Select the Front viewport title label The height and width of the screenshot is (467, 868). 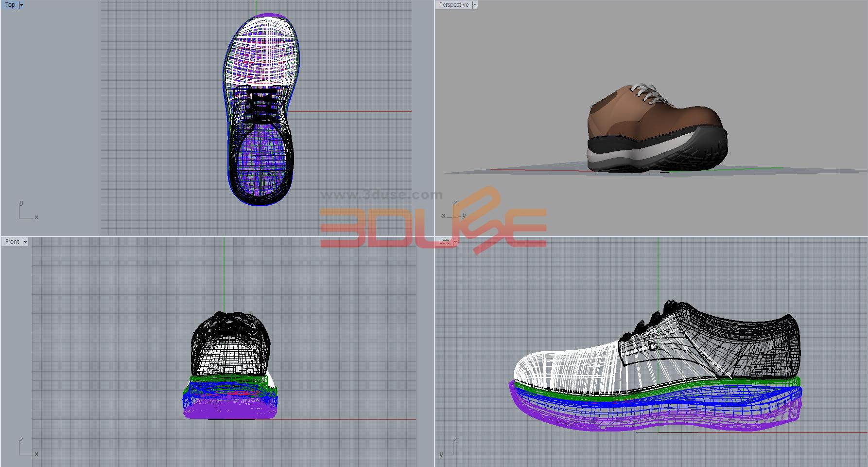click(12, 242)
